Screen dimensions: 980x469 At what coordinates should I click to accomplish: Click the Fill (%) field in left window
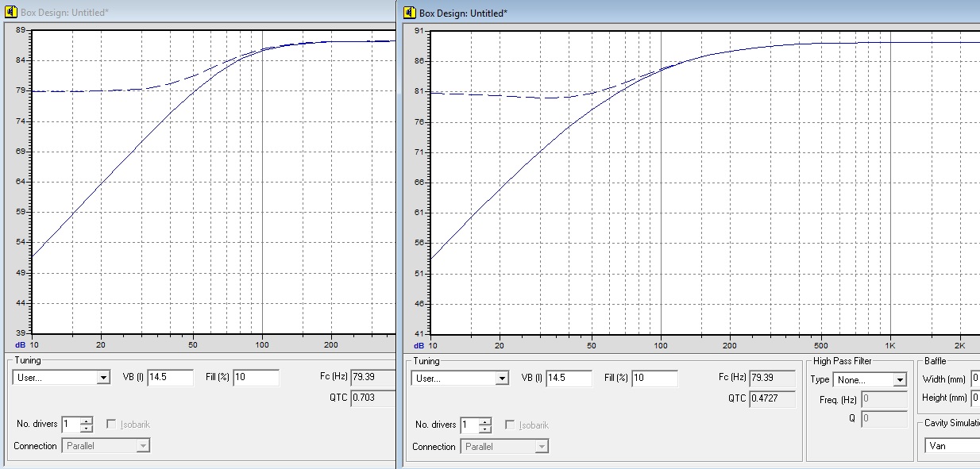[256, 378]
